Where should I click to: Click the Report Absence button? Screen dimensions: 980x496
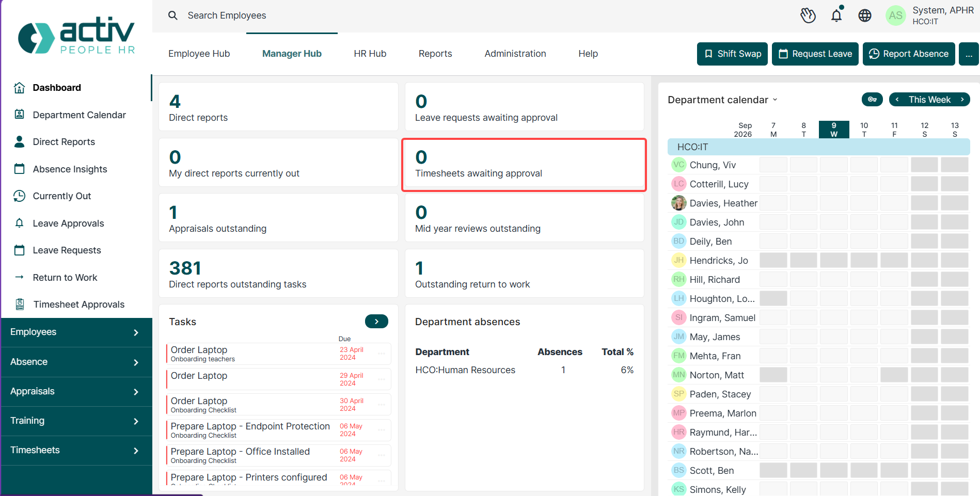pyautogui.click(x=909, y=54)
